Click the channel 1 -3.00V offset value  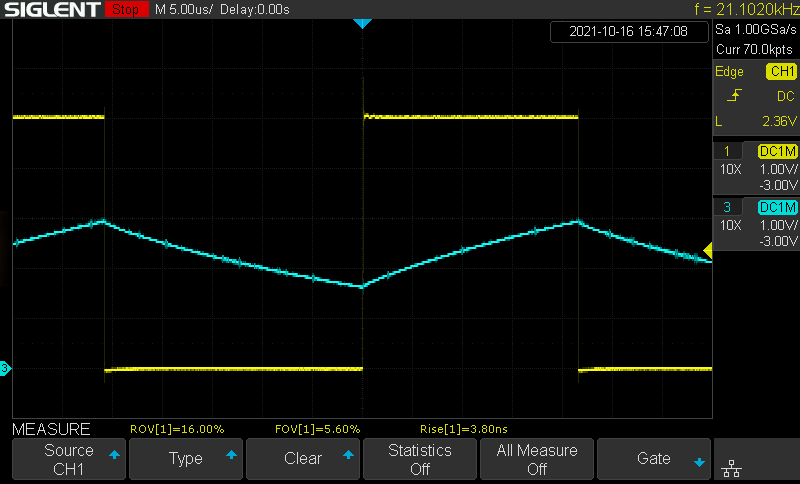(778, 186)
